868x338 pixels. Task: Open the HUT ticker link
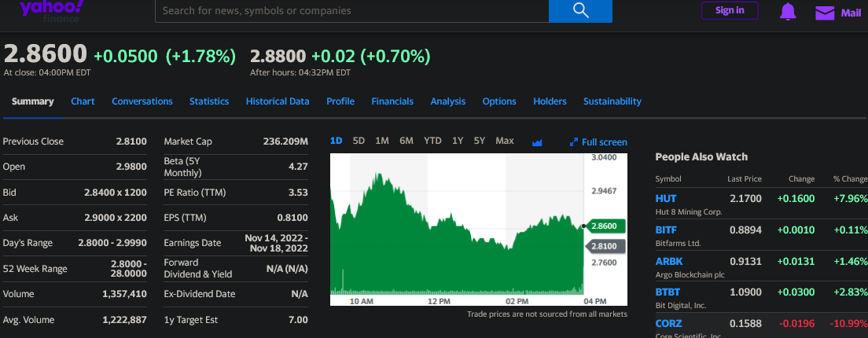coord(665,199)
